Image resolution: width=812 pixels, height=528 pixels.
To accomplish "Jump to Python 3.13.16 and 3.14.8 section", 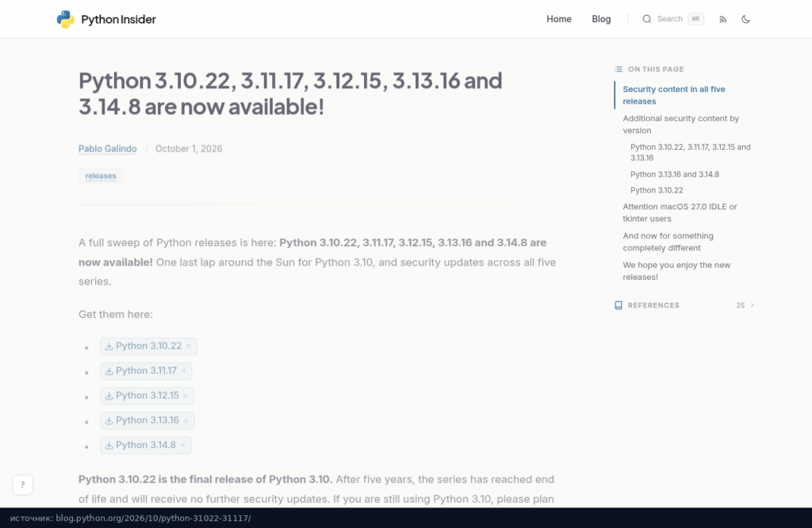I will click(x=674, y=174).
